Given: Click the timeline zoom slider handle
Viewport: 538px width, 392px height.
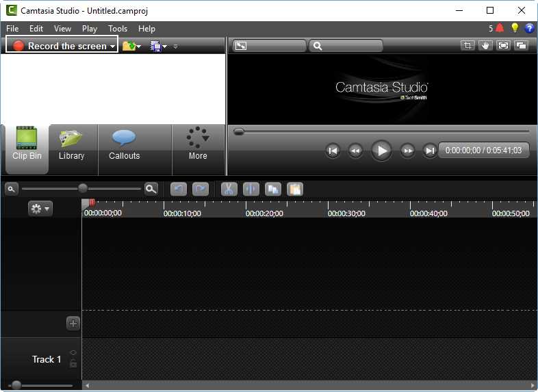Looking at the screenshot, I should 83,188.
